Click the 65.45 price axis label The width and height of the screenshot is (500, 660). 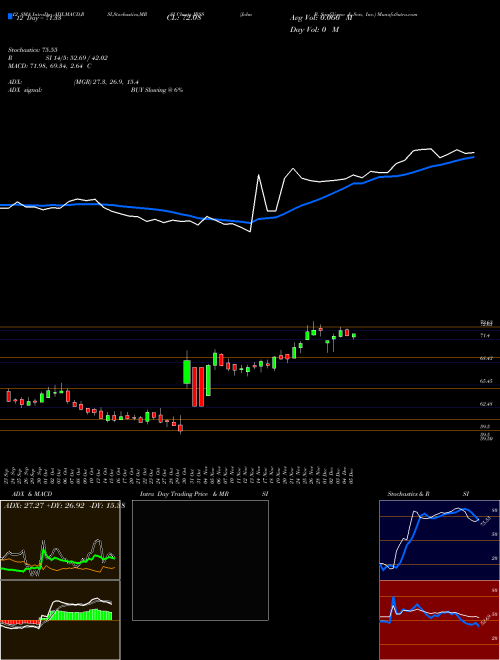486,381
